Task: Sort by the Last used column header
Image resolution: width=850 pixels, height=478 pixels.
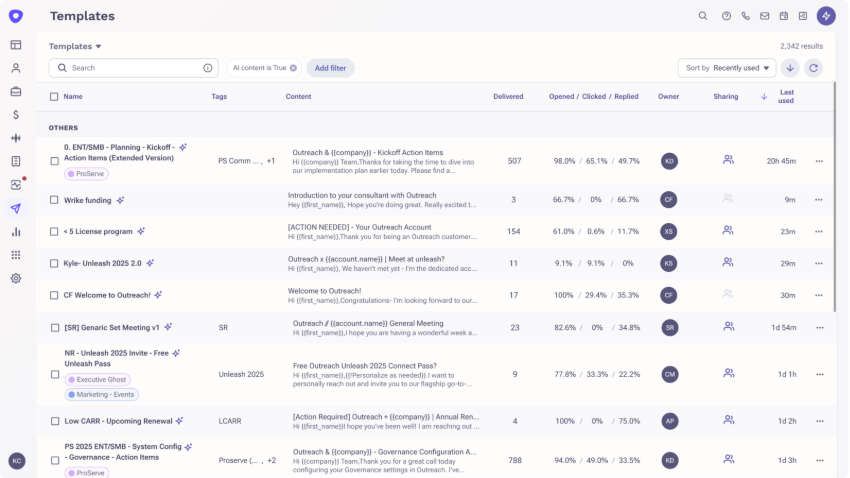Action: click(786, 96)
